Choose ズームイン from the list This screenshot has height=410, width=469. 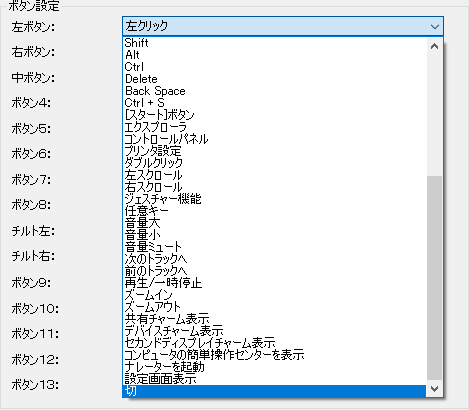point(274,295)
